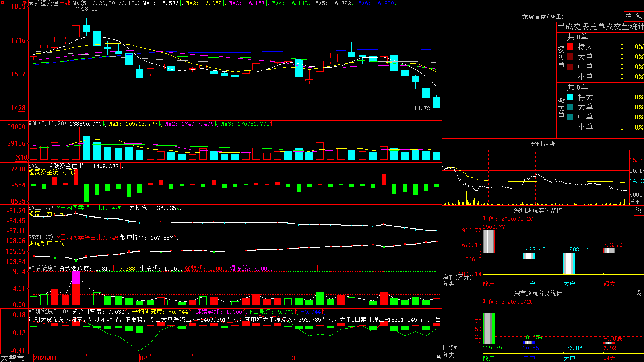Viewport: 644px width, 362px height.
Task: Click the AI研究度2(10) indicator label
Action: coord(48,311)
